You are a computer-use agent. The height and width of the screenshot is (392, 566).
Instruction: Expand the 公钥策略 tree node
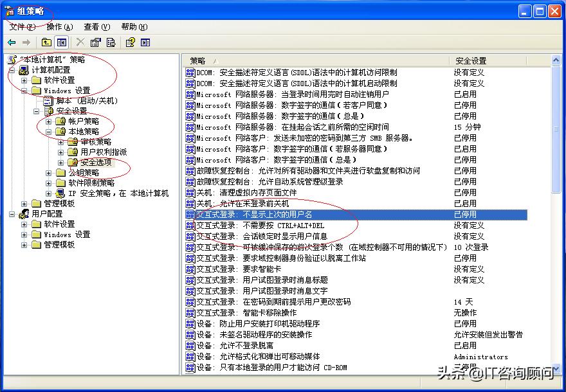coord(50,172)
